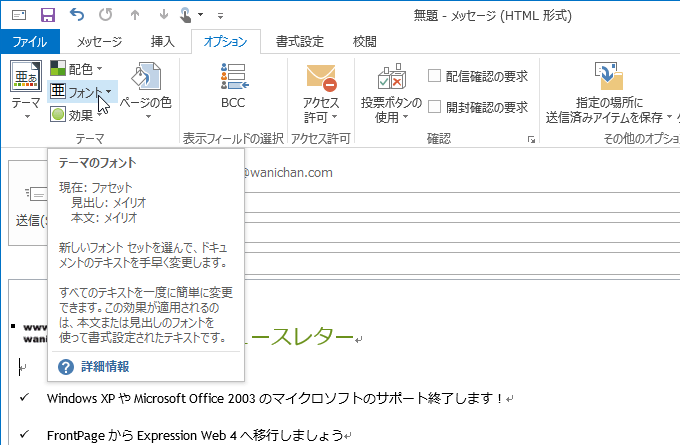Click the 配色 color palette icon

pyautogui.click(x=58, y=68)
